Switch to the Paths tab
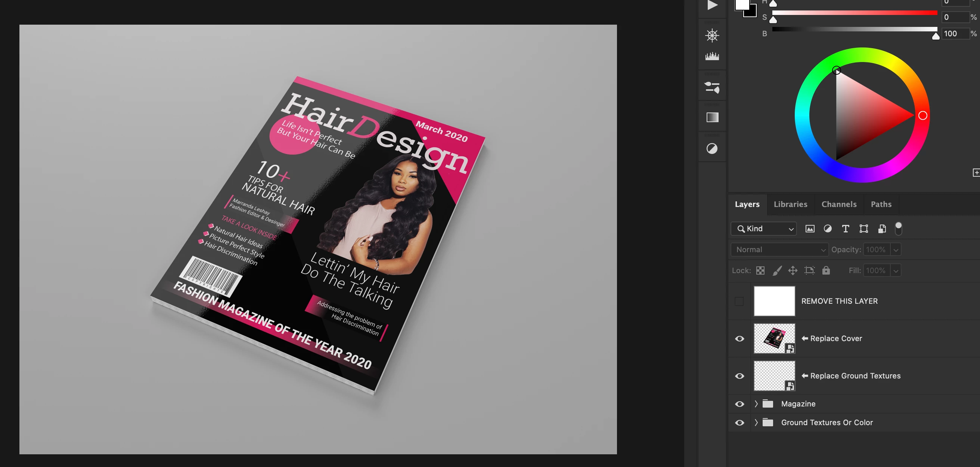Image resolution: width=980 pixels, height=467 pixels. pyautogui.click(x=881, y=204)
